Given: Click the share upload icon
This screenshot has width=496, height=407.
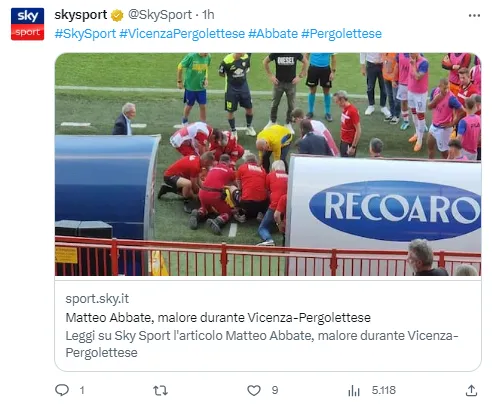Looking at the screenshot, I should click(471, 390).
